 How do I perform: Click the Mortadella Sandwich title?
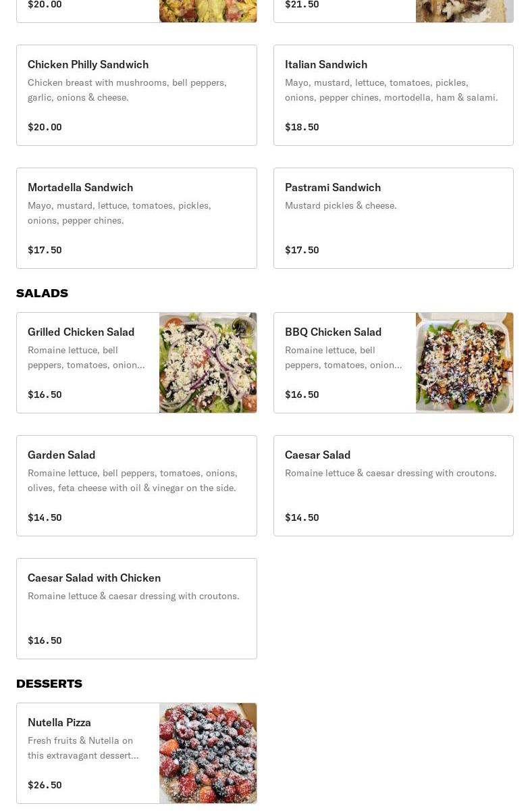click(x=80, y=187)
